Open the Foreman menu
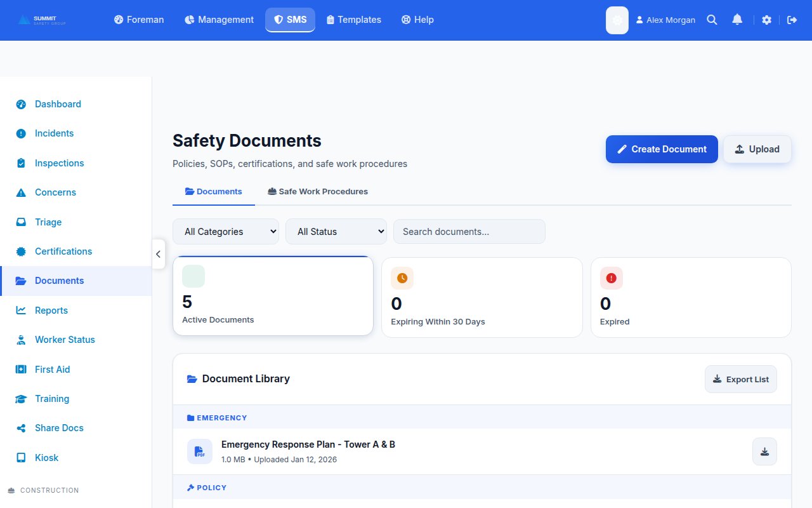The height and width of the screenshot is (508, 812). [139, 20]
